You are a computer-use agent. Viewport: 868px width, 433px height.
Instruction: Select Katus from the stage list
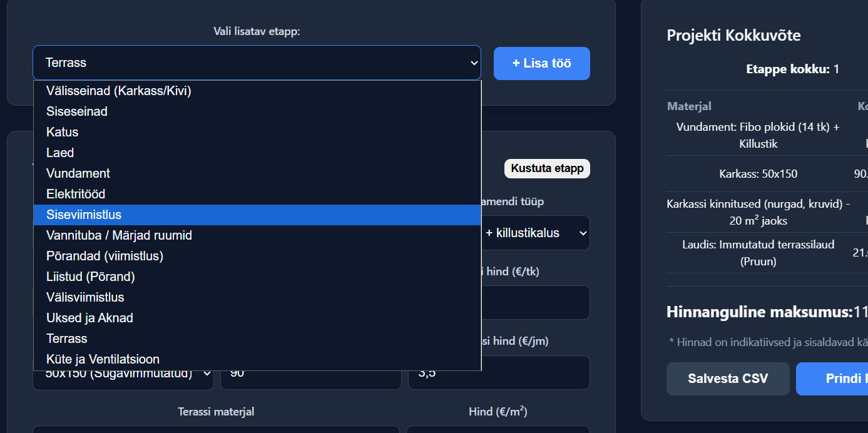pyautogui.click(x=63, y=132)
